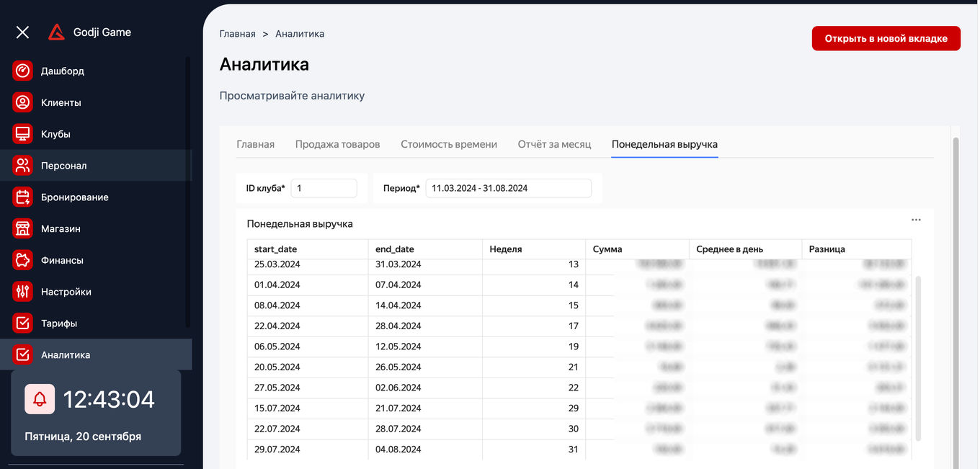Screen dimensions: 980x469
Task: Click the Открыть в новой вкладке button
Action: [886, 38]
